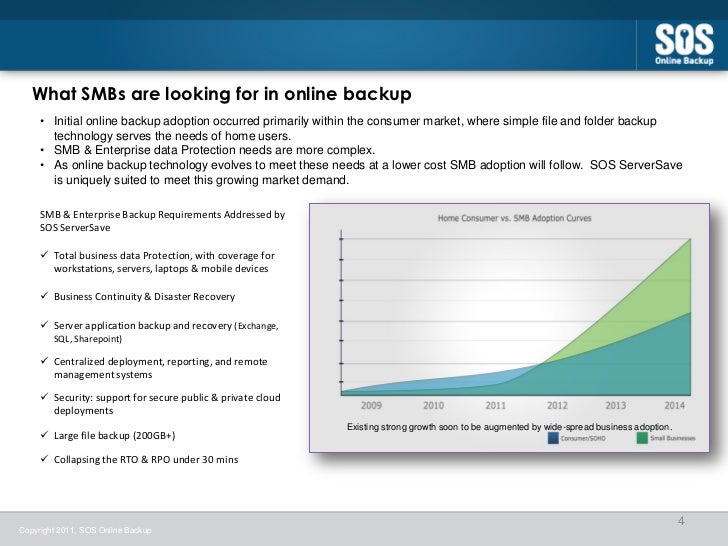Click the 2011 axis label
The width and height of the screenshot is (728, 546).
coord(495,405)
